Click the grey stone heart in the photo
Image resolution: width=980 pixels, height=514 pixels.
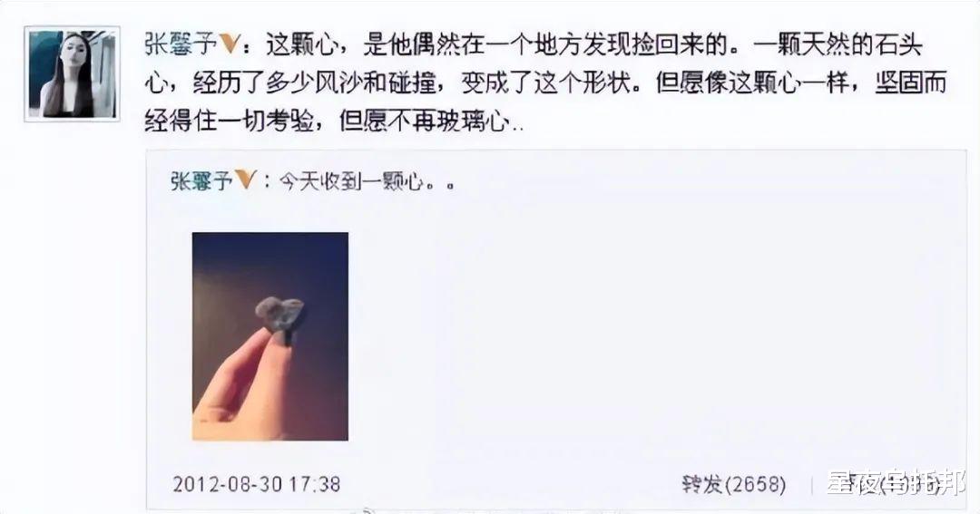tap(280, 317)
